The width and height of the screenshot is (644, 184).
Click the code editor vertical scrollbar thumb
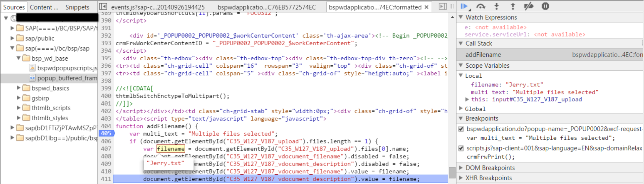tap(452, 173)
